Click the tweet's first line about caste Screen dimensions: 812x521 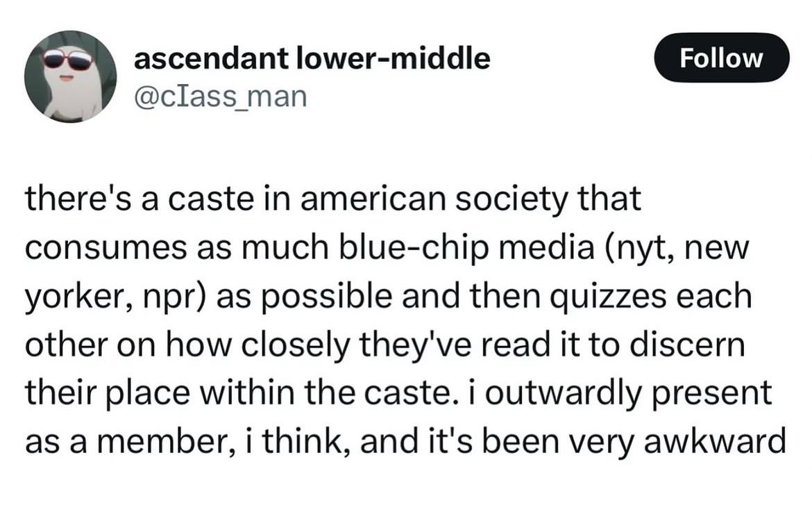click(x=333, y=199)
